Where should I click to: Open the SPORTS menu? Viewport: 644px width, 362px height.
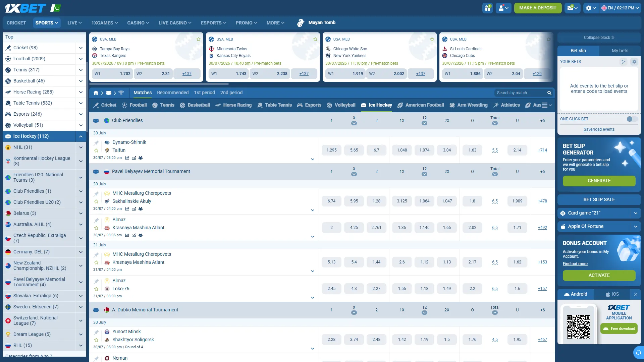coord(47,23)
